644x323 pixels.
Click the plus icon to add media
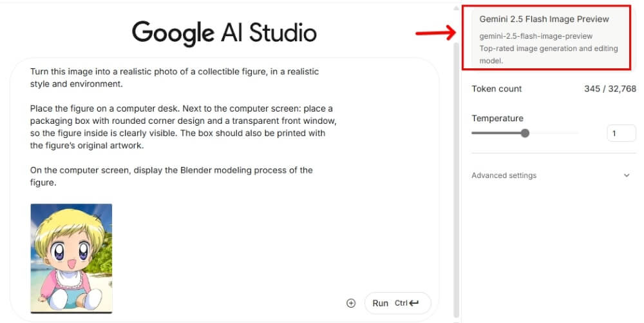[351, 303]
